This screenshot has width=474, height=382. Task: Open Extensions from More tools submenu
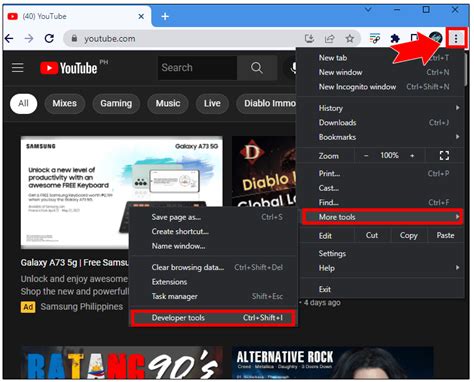click(213, 282)
